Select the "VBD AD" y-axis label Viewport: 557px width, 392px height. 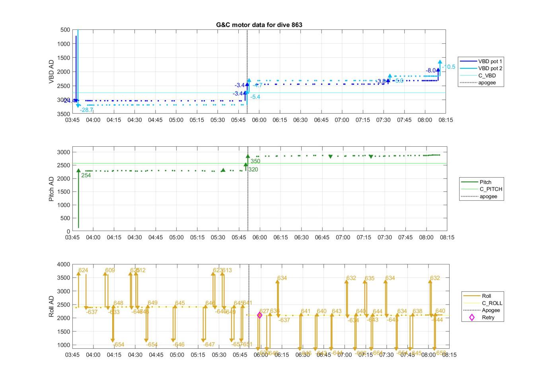[51, 72]
